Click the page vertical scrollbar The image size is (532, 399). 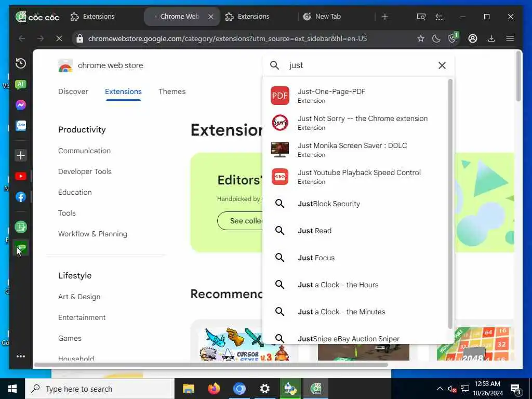point(518,76)
